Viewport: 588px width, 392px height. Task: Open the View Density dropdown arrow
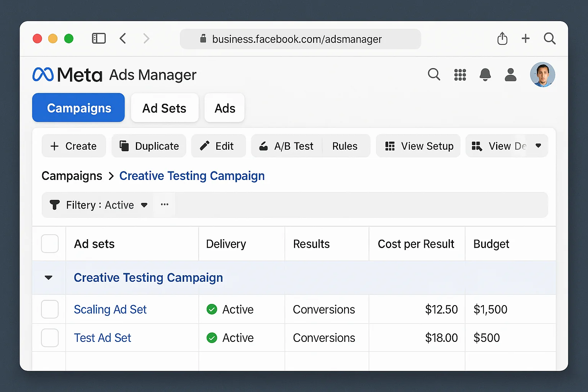pyautogui.click(x=538, y=146)
